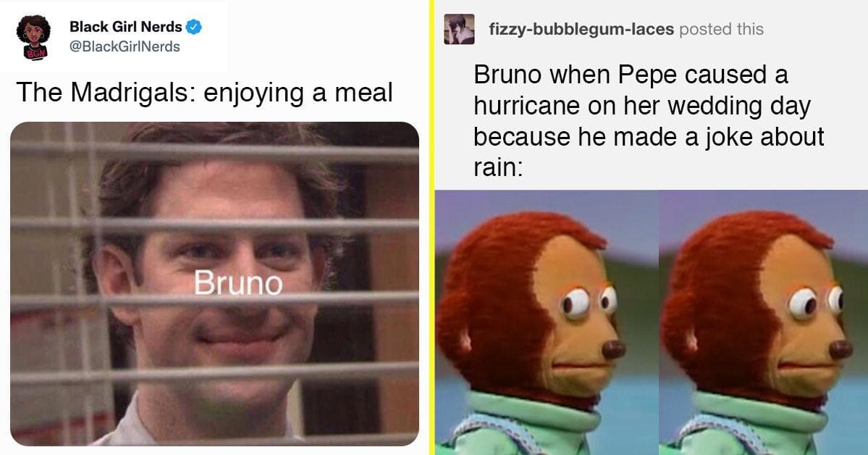Click the right puppet's nose
This screenshot has width=868, height=455.
click(x=841, y=349)
